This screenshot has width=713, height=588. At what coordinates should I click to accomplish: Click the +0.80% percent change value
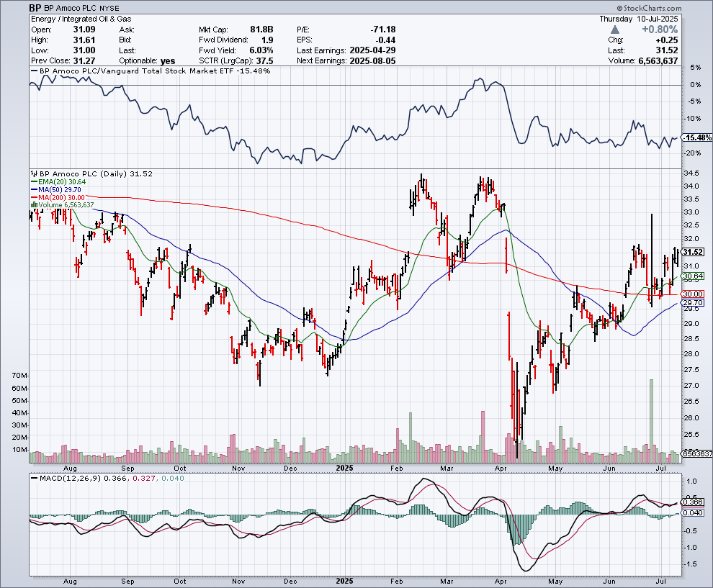point(660,30)
